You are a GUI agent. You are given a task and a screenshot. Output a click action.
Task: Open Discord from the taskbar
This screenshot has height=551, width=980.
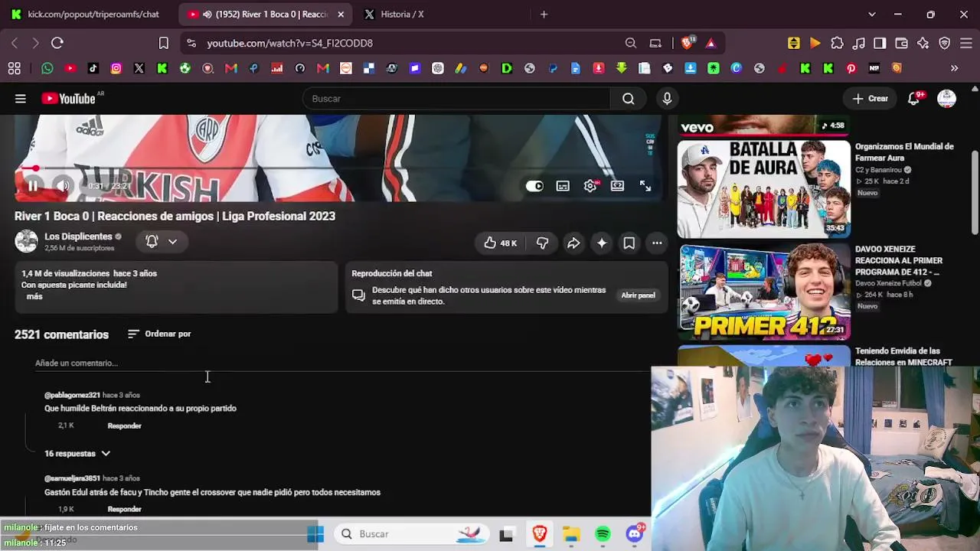click(635, 534)
